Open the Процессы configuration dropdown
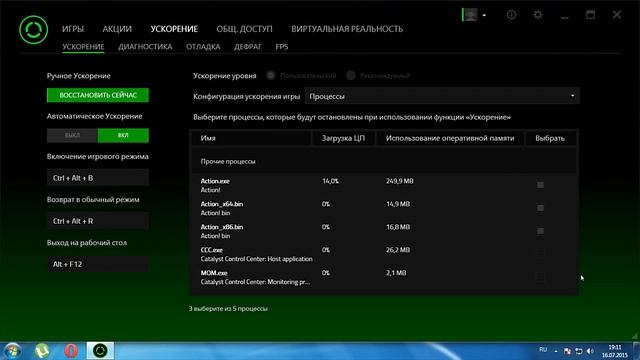Viewport: 640px width, 360px height. click(x=442, y=96)
